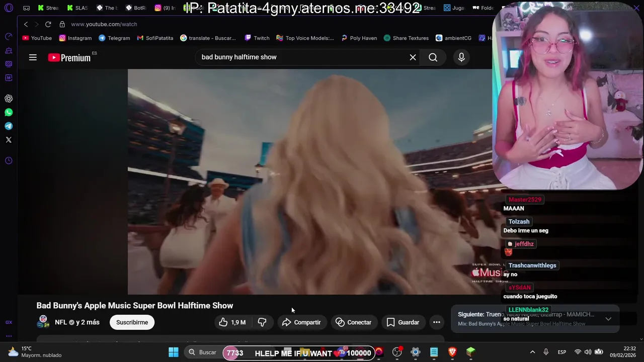The height and width of the screenshot is (362, 644).
Task: Open the Notepad taskbar icon
Action: 434,352
